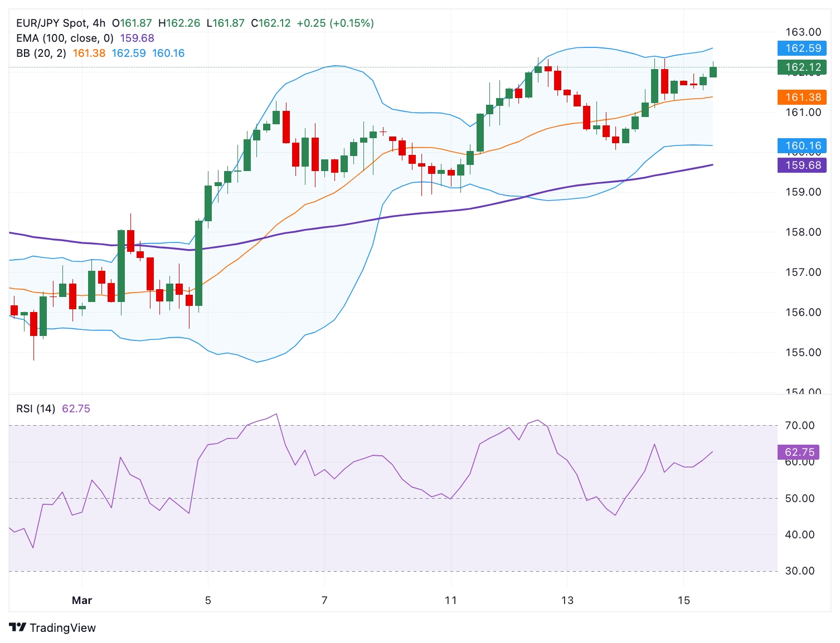
Task: Select the 70.00 RSI axis level label
Action: point(799,426)
